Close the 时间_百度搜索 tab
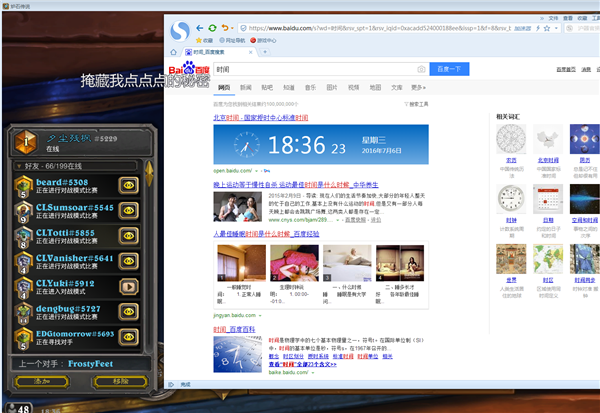Image resolution: width=600 pixels, height=413 pixels. click(x=251, y=52)
